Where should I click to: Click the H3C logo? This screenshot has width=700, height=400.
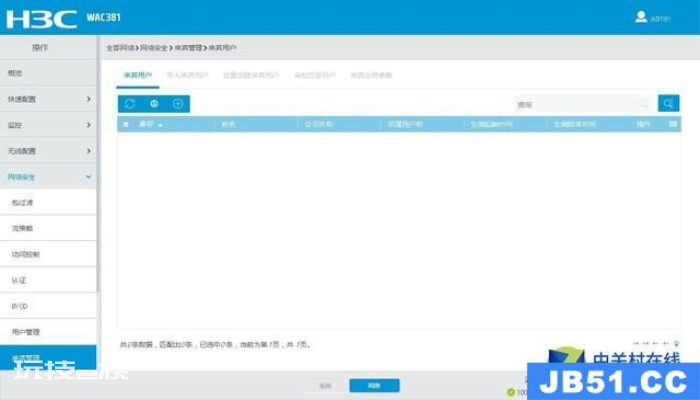click(41, 19)
